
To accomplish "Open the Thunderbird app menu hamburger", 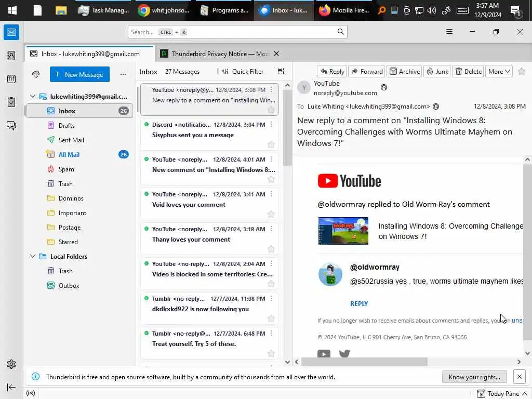I will pyautogui.click(x=449, y=32).
